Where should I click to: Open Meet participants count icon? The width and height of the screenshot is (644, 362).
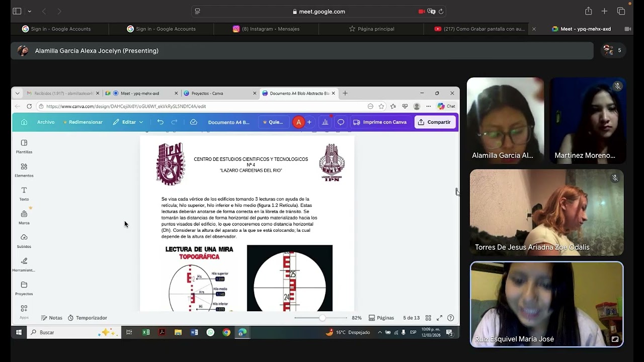(613, 50)
